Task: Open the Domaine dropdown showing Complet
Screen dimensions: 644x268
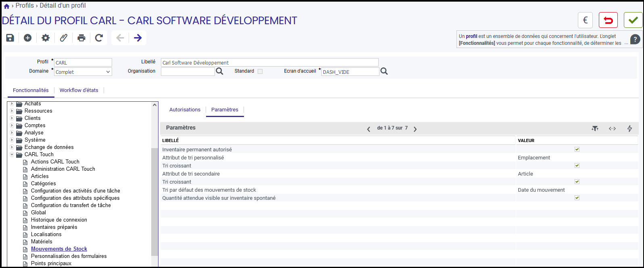Action: click(x=83, y=72)
